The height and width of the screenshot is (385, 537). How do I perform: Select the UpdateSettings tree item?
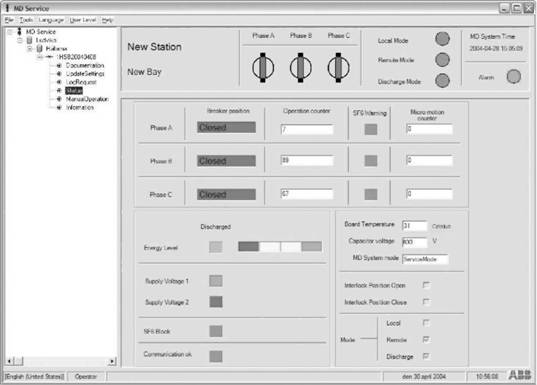85,74
